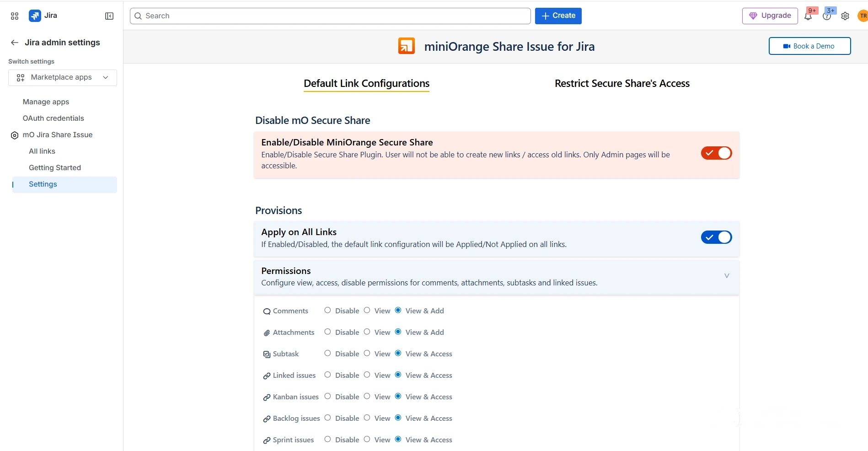
Task: Switch to Default Link Configurations tab
Action: point(366,84)
